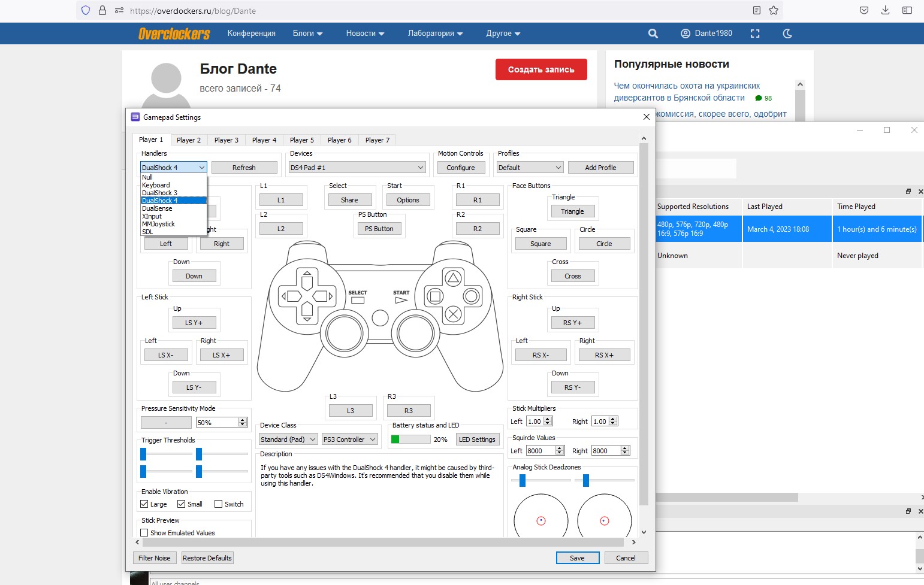Open the Standard (Pad) device class dropdown
Image resolution: width=924 pixels, height=585 pixels.
[288, 439]
